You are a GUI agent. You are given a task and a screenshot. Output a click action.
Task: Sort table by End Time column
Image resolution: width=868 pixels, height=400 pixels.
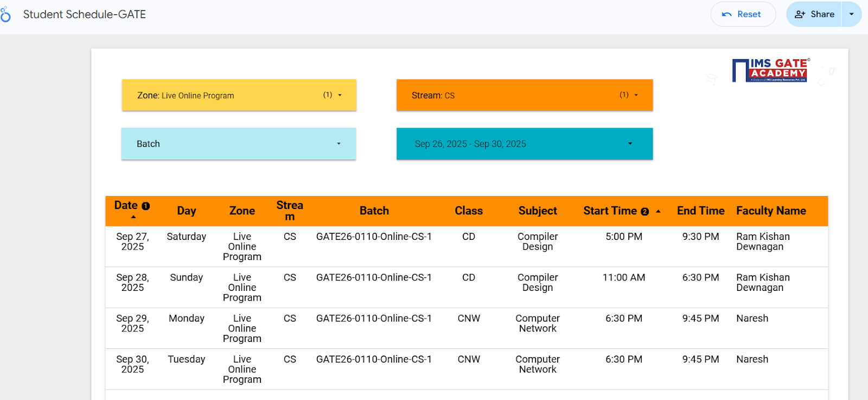pyautogui.click(x=700, y=211)
